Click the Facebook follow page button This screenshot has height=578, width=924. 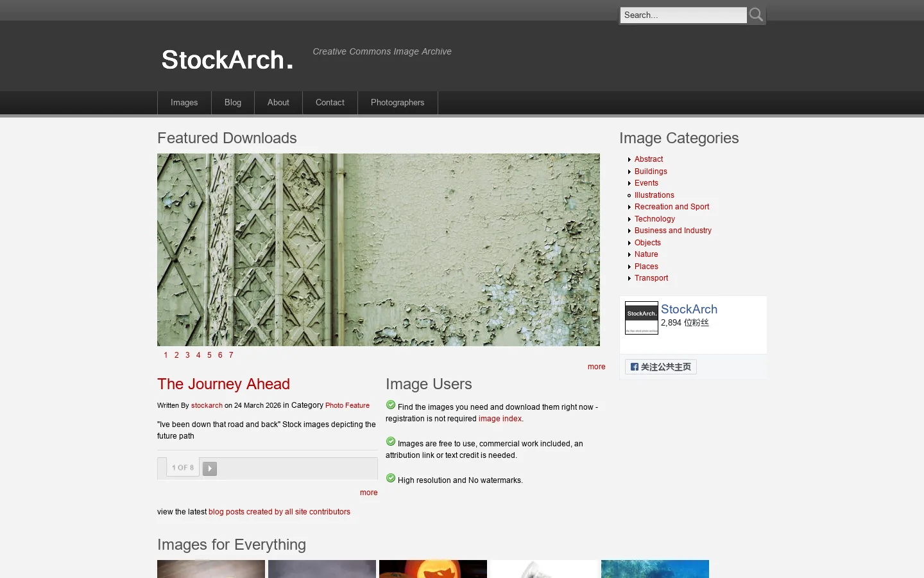[661, 367]
